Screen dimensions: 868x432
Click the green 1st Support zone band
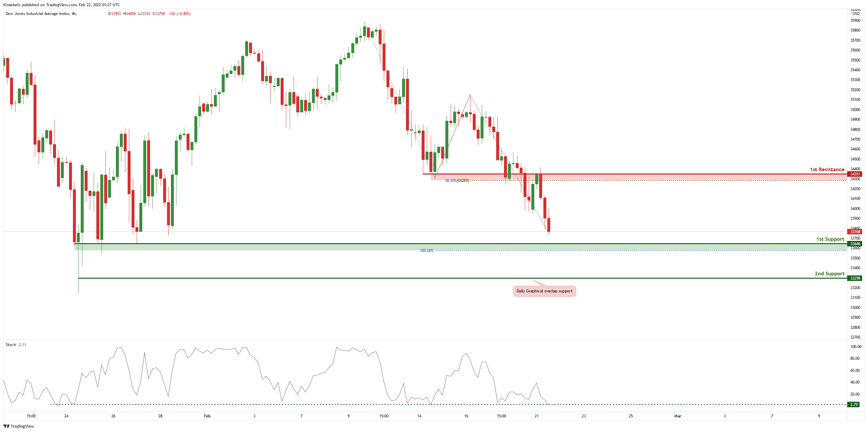460,247
